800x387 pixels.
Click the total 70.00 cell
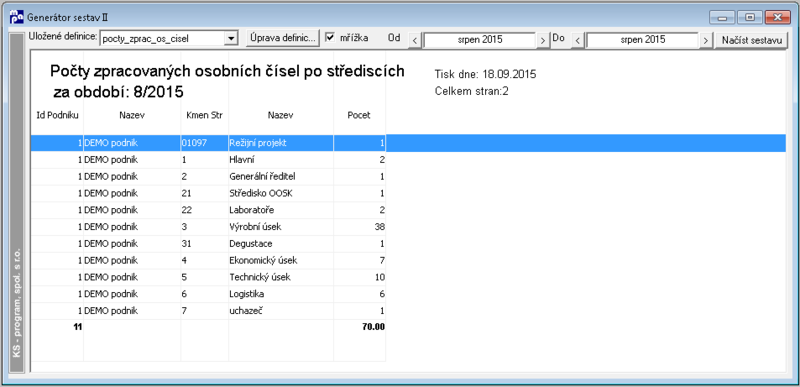pos(373,327)
